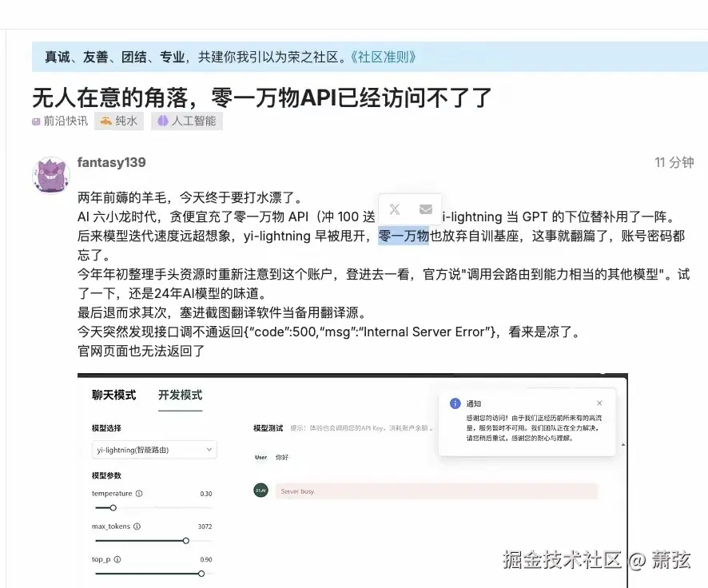Click the 模型测试 heading
This screenshot has width=708, height=588.
click(x=268, y=428)
